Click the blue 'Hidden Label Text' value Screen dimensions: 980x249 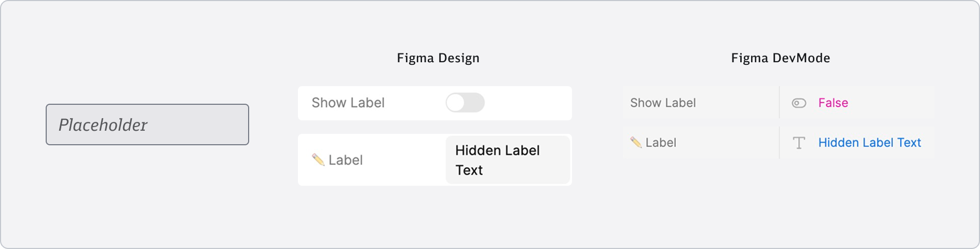[x=869, y=143]
